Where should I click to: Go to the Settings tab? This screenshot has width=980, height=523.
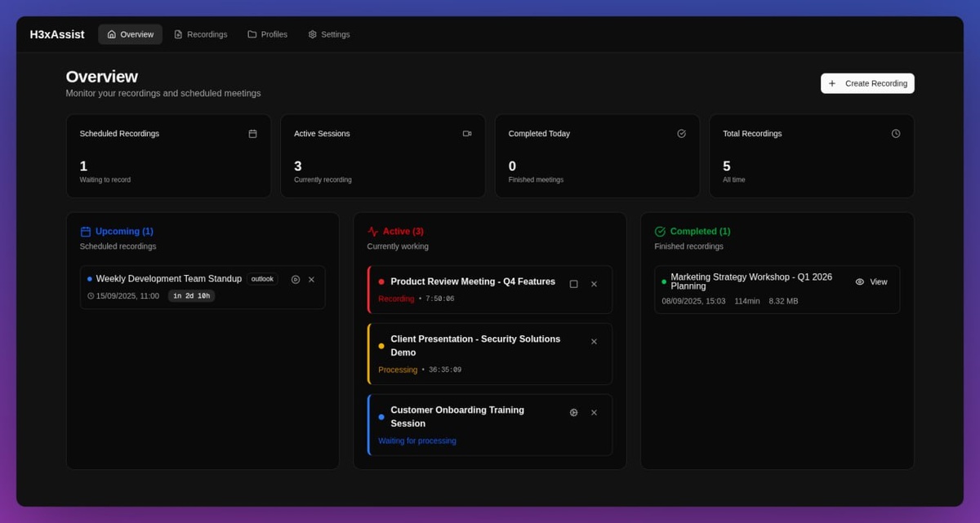tap(329, 34)
